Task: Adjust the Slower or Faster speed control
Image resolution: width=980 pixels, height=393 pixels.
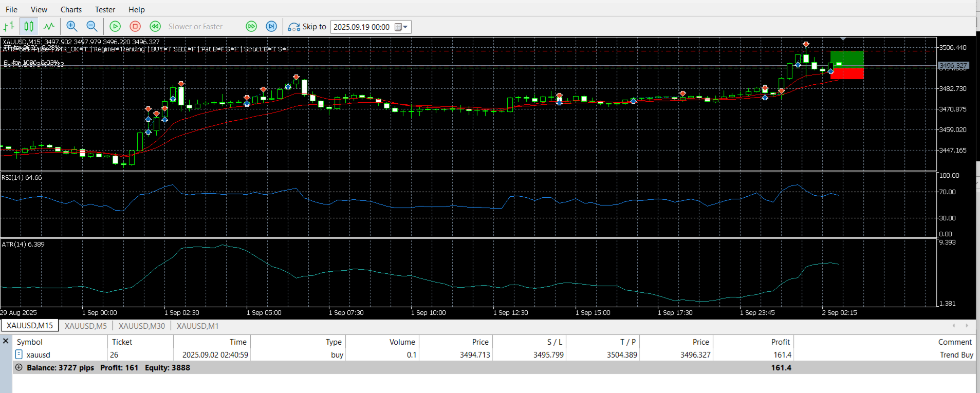Action: pos(195,27)
